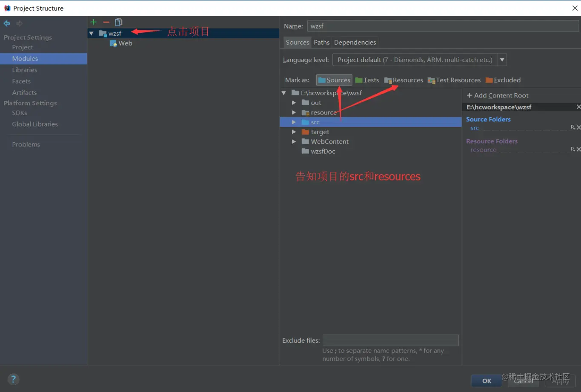Open the Problems section
Screen dimensions: 581x392
pyautogui.click(x=26, y=144)
